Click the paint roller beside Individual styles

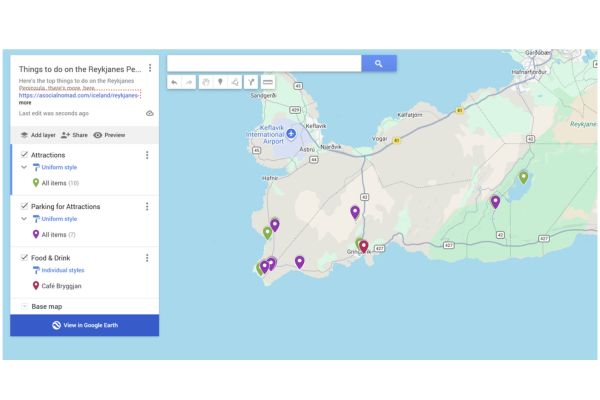[36, 270]
